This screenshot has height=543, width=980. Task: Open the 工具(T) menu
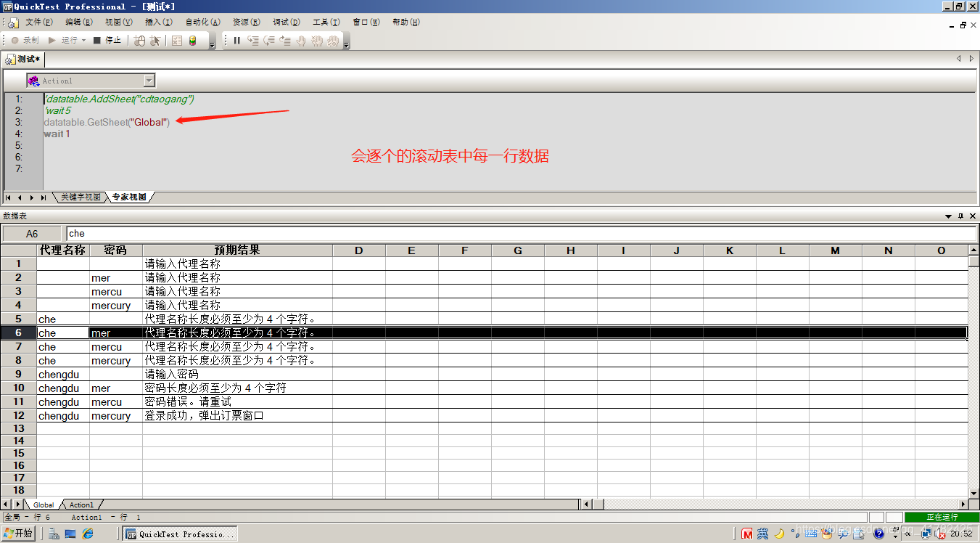[x=326, y=23]
